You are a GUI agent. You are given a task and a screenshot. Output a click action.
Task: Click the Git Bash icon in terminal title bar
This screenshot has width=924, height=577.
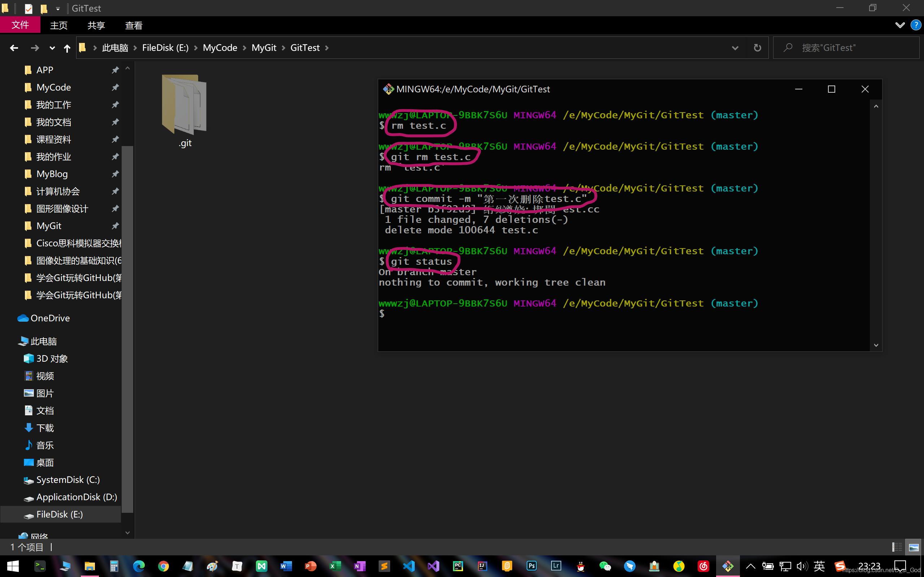pos(388,89)
